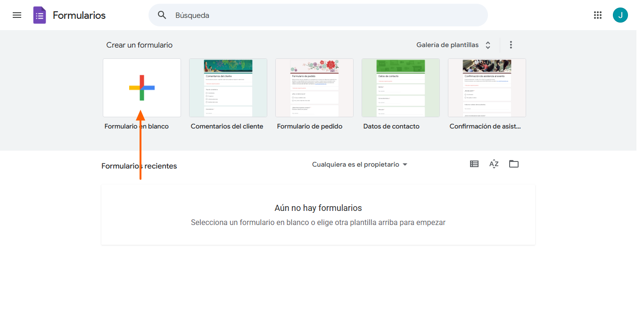
Task: Open the three-dot options next to template gallery
Action: pos(511,45)
